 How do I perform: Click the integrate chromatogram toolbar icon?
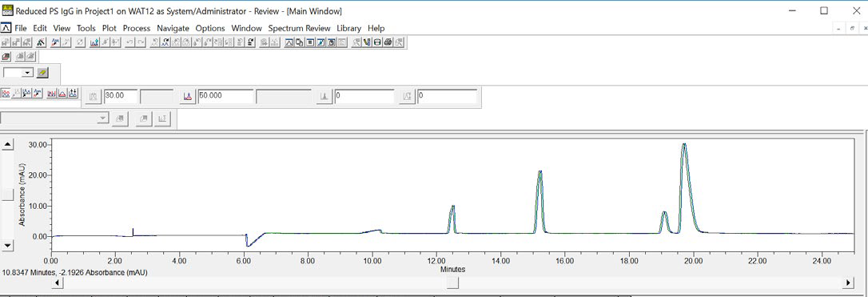pos(94,42)
